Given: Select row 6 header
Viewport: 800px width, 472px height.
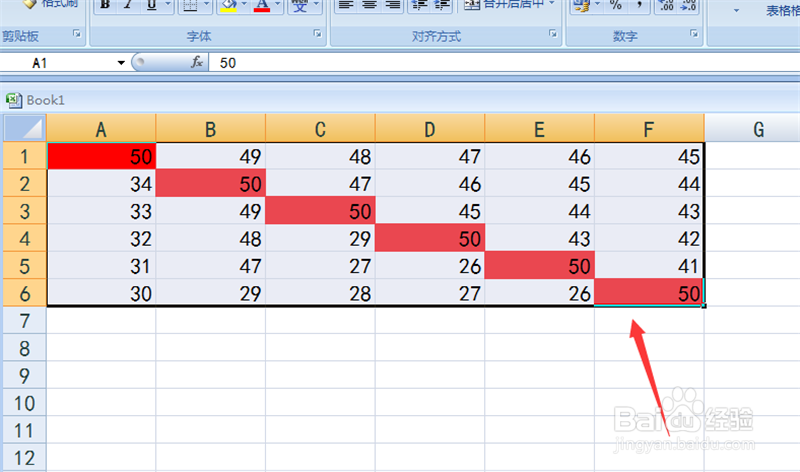Looking at the screenshot, I should [x=24, y=293].
